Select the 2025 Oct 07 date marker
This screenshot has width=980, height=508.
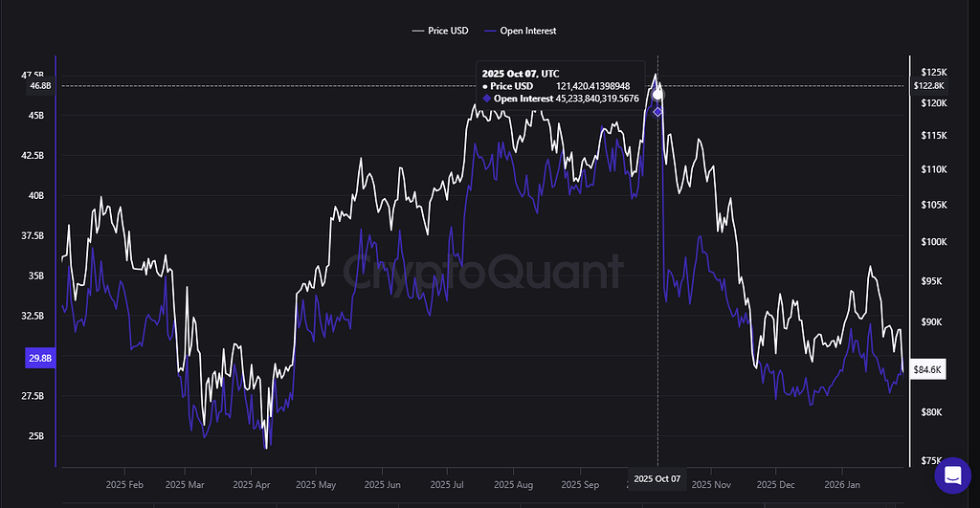tap(657, 477)
